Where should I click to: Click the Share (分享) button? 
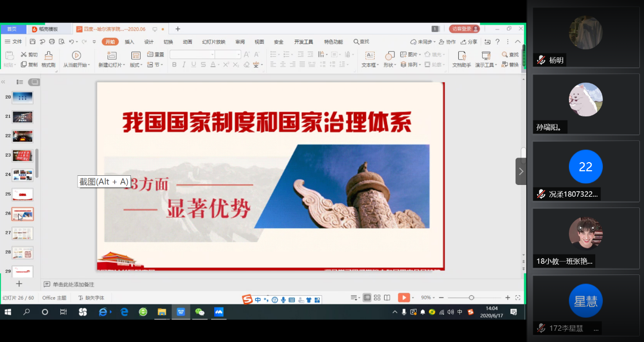point(469,42)
